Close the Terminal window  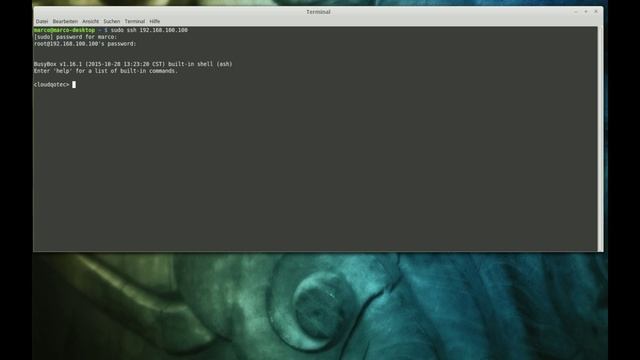point(596,12)
